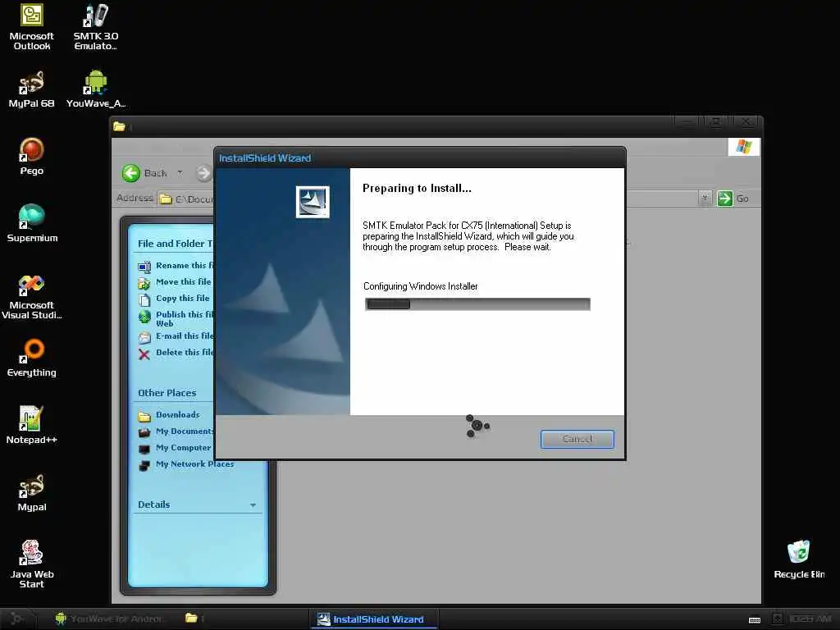Click the InstallShield setup logo icon
This screenshot has height=630, width=840.
313,202
